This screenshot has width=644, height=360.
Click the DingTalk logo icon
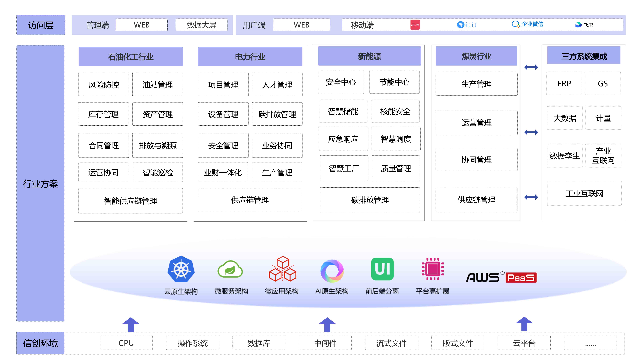pyautogui.click(x=461, y=25)
